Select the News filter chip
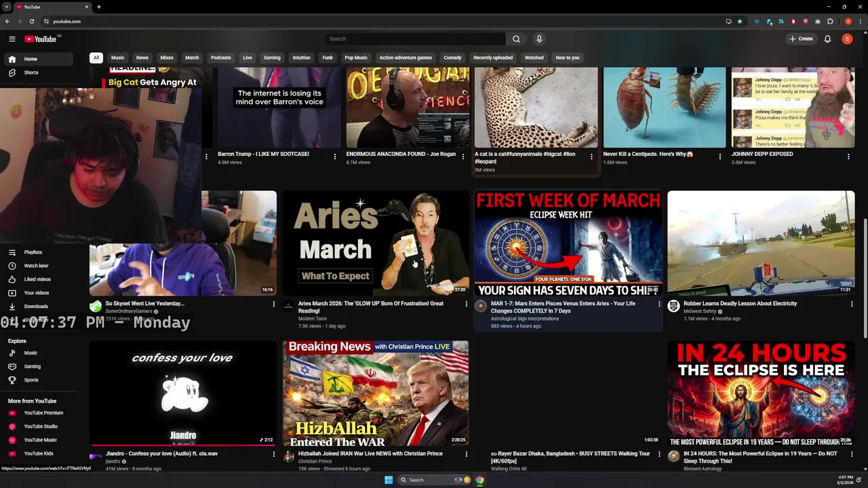 coord(142,58)
